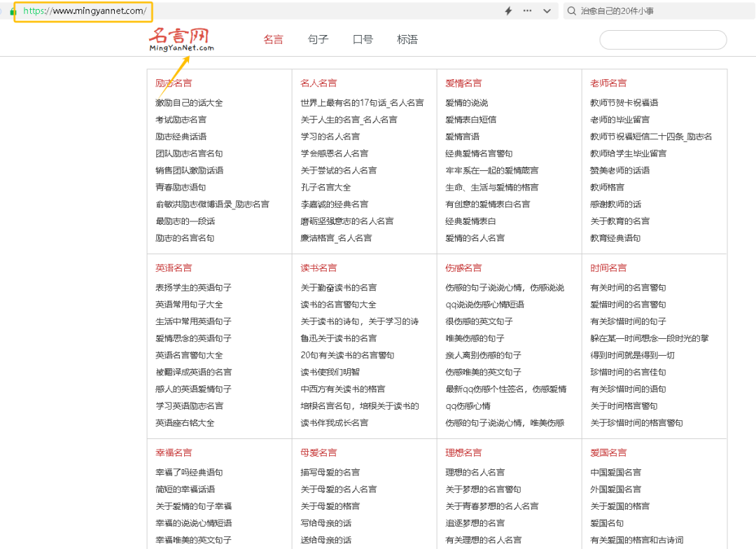Open the 追逐梦想的名言 link
The width and height of the screenshot is (756, 549).
click(x=475, y=523)
